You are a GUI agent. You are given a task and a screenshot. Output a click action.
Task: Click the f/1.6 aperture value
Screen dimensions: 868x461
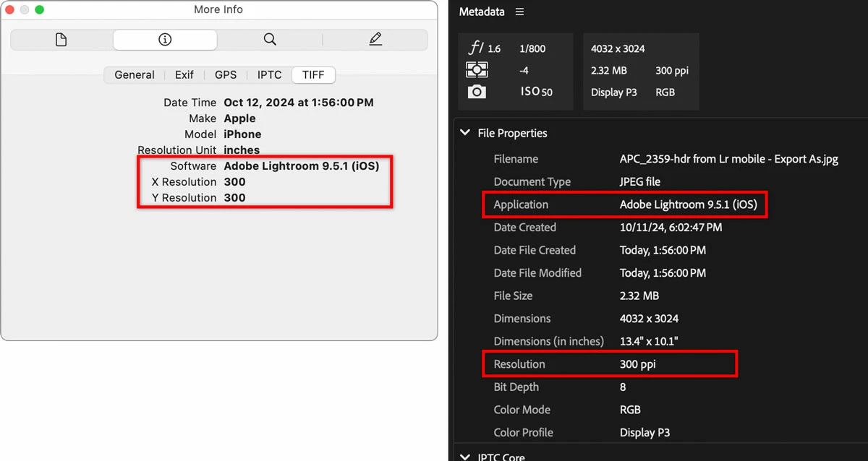pyautogui.click(x=494, y=49)
